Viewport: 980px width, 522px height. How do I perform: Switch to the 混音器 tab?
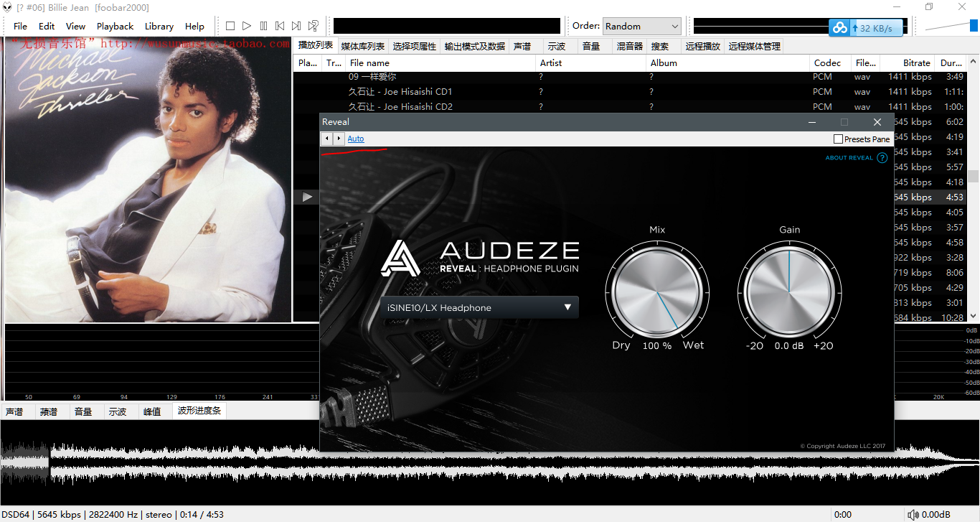click(629, 46)
